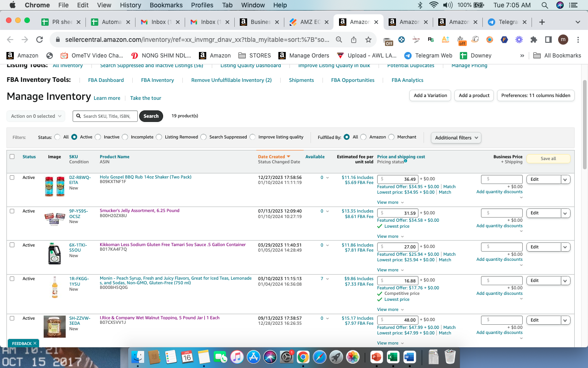Image resolution: width=588 pixels, height=368 pixels.
Task: Open the Bookmarks menu in the menu bar
Action: (x=166, y=5)
